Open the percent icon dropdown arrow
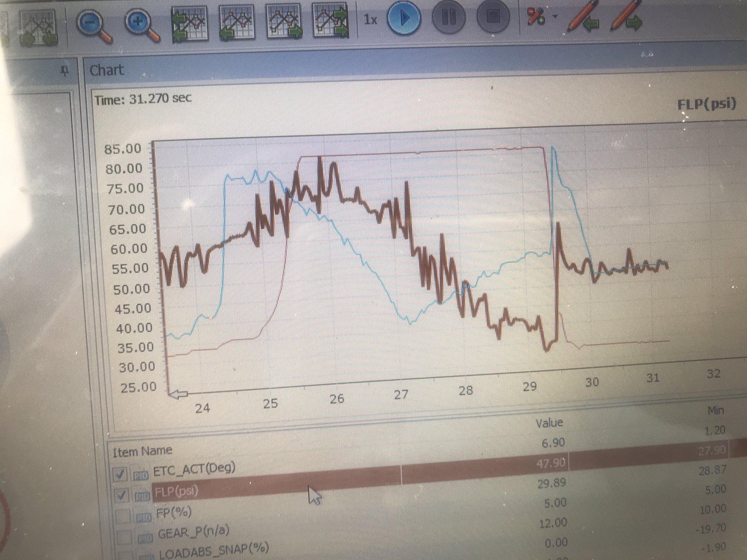Image resolution: width=747 pixels, height=560 pixels. click(x=555, y=17)
